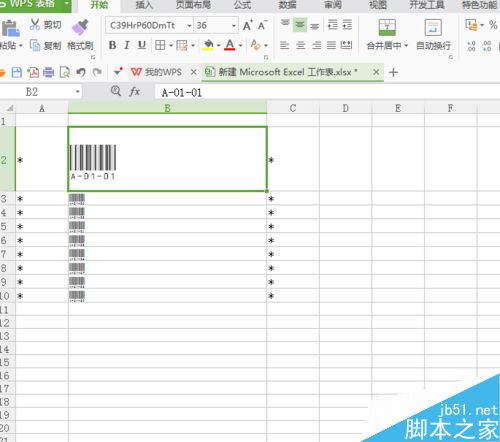
Task: Click the Save icon in quick toolbar
Action: coord(17,72)
